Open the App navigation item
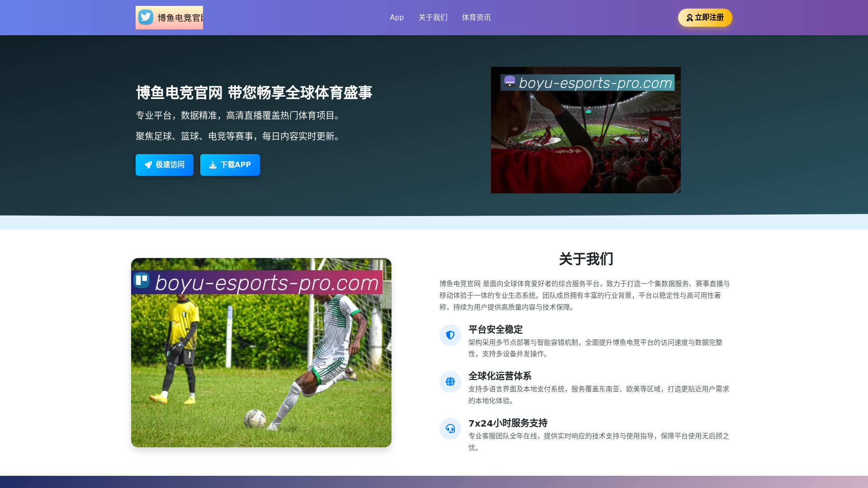Screen dimensions: 868x488 coord(397,18)
